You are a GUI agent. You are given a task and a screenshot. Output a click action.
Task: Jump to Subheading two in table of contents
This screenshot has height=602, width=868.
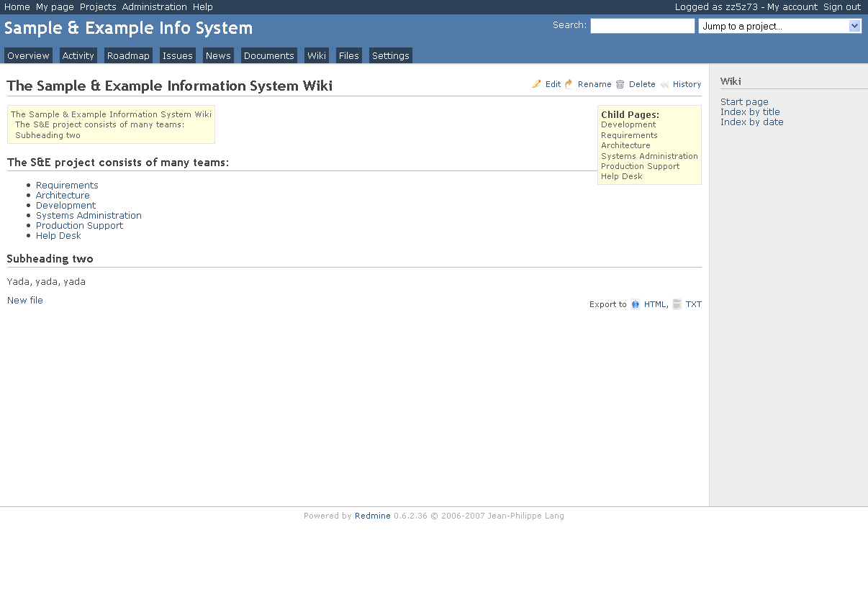[x=48, y=135]
